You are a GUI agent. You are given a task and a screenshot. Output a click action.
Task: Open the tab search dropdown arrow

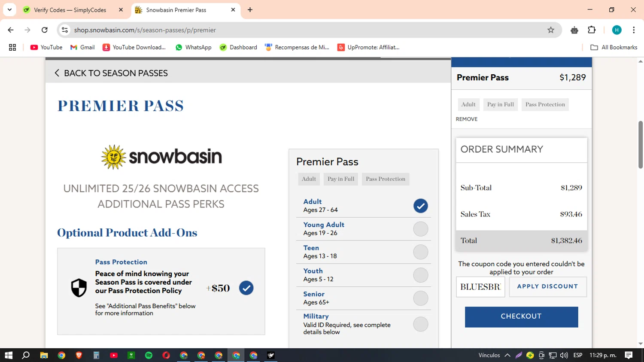[9, 10]
